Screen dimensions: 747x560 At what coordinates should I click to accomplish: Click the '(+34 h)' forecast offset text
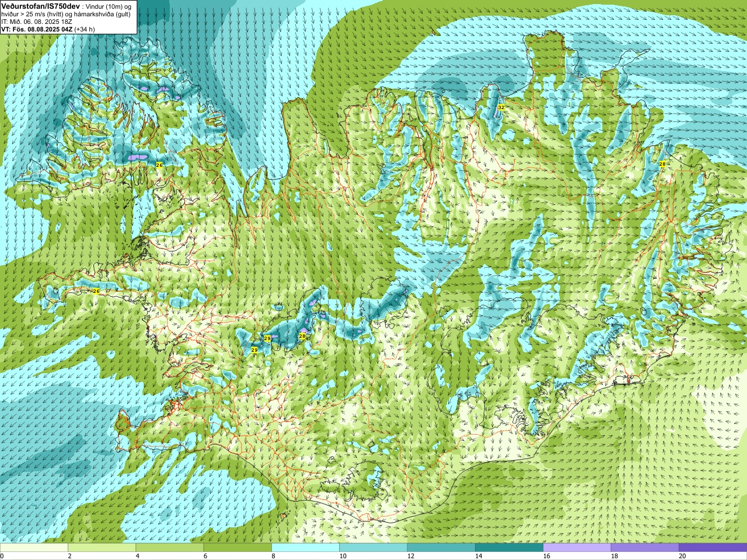pos(85,29)
